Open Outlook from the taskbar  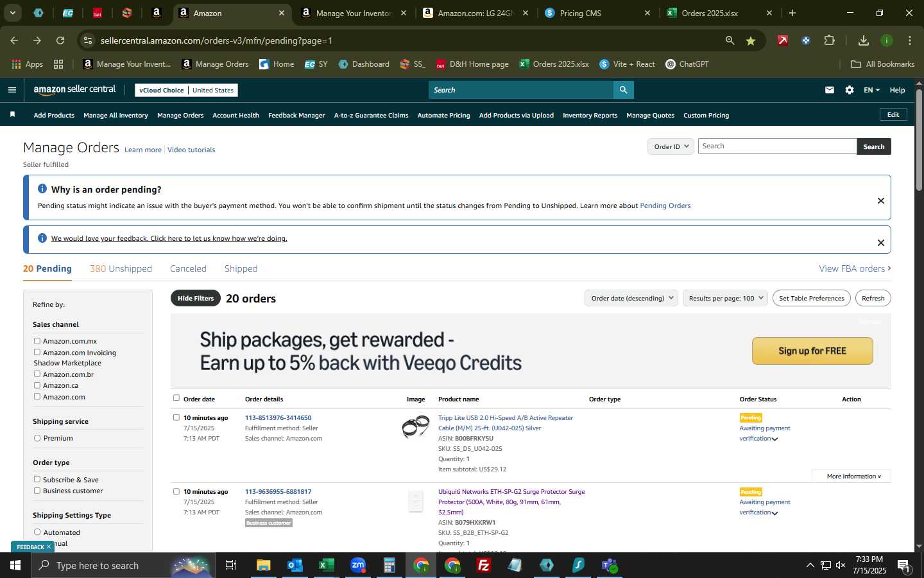click(x=295, y=565)
